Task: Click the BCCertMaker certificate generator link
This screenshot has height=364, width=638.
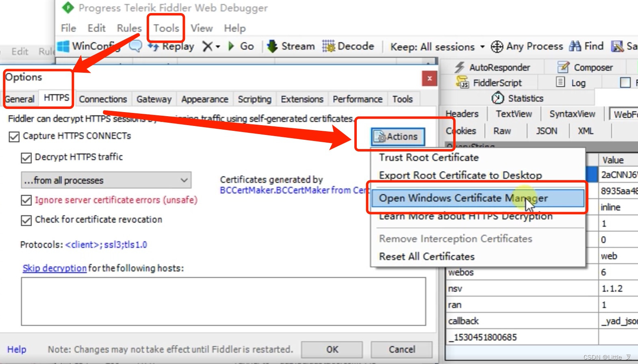Action: pos(294,190)
